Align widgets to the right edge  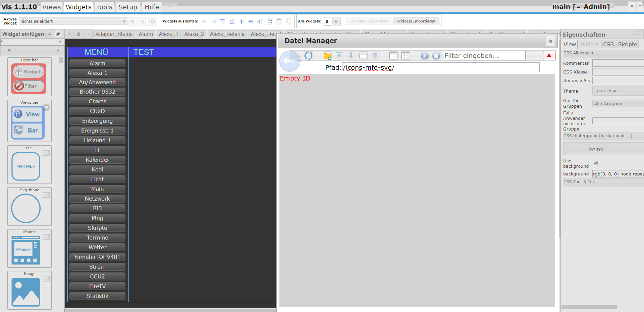click(x=213, y=21)
